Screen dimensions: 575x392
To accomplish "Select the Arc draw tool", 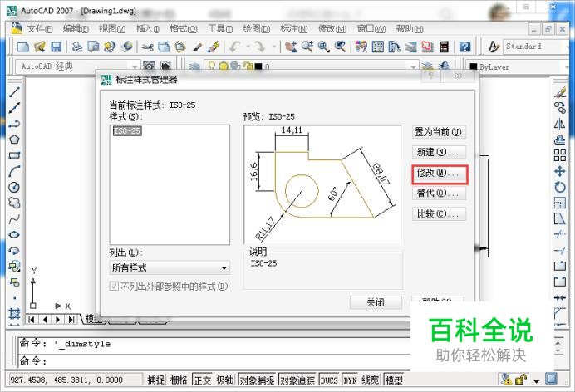I will [x=14, y=171].
